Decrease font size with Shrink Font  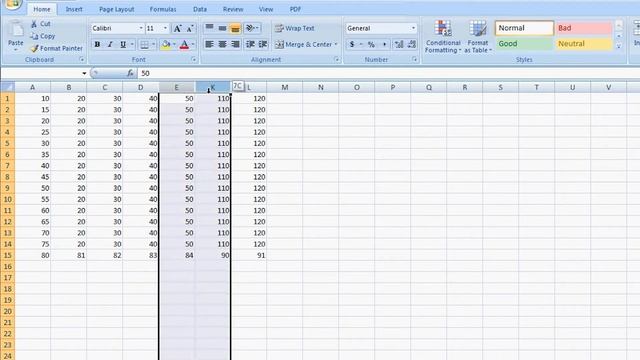[190, 28]
